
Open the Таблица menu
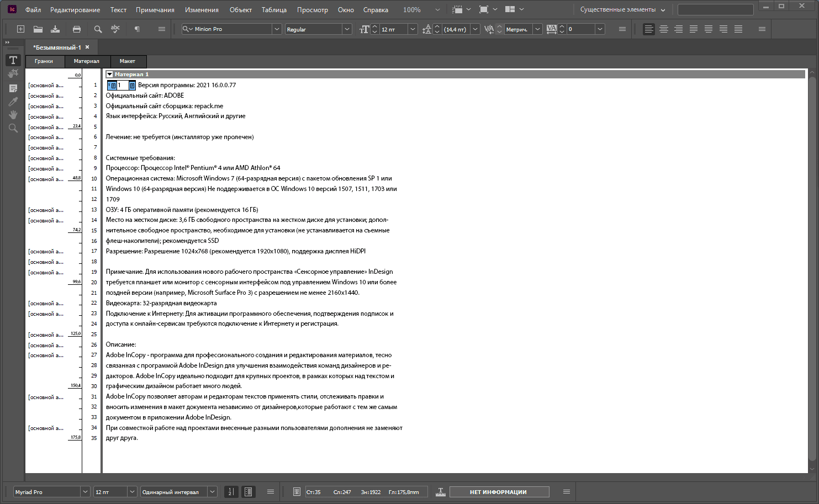274,10
